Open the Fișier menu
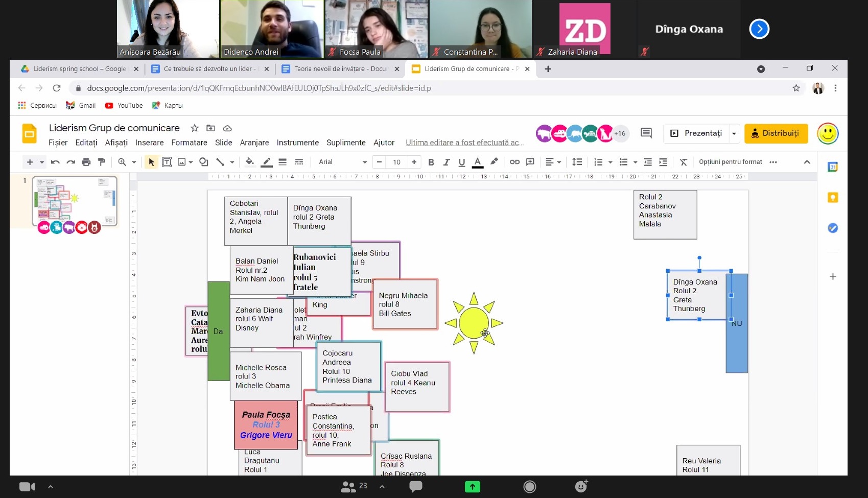Image resolution: width=868 pixels, height=498 pixels. point(58,143)
